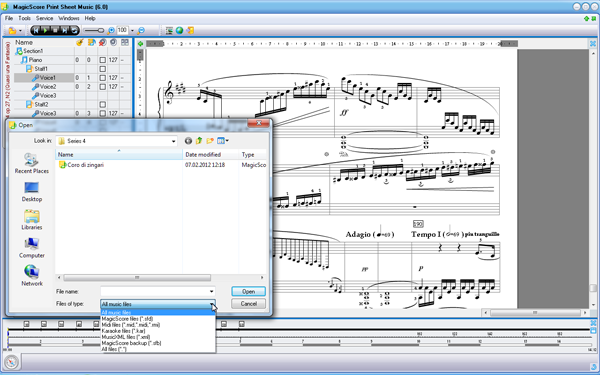Click the zoom out magnifier icon
600x375 pixels.
coord(141,30)
